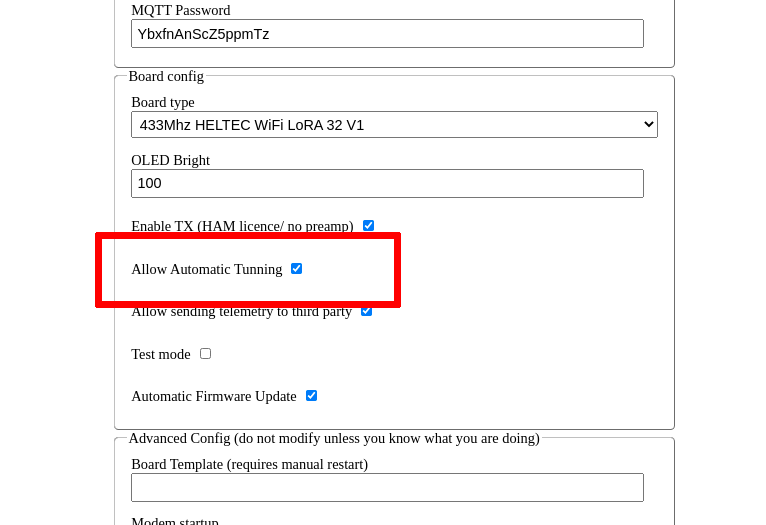The height and width of the screenshot is (525, 766).
Task: Click the MQTT Password label text
Action: [x=180, y=10]
